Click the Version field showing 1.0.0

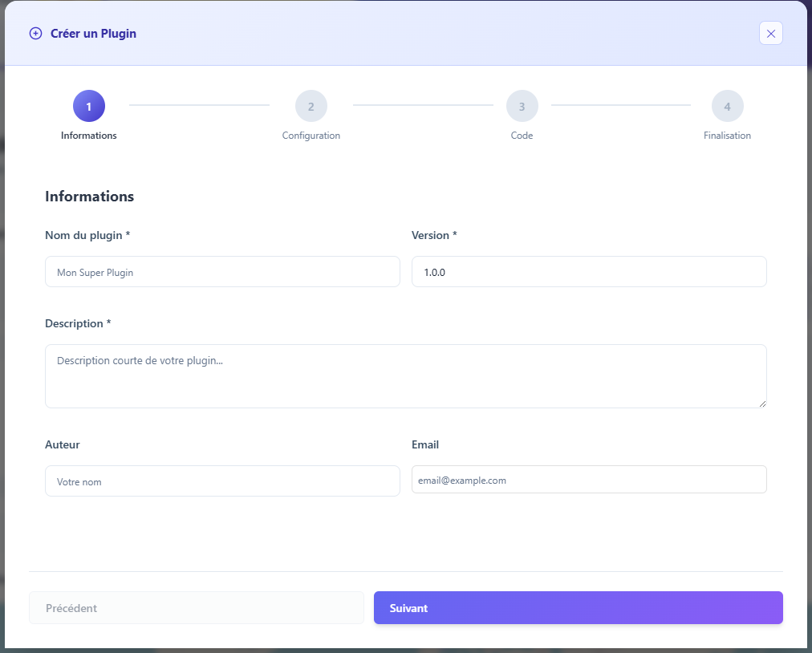point(589,272)
